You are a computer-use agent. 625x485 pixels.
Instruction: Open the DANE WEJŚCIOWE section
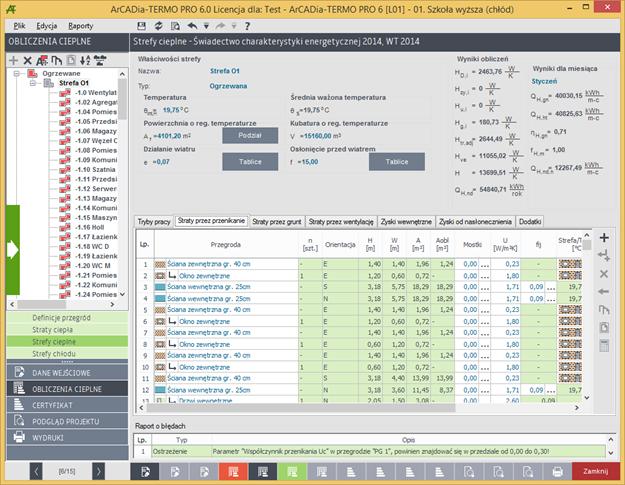[x=67, y=373]
